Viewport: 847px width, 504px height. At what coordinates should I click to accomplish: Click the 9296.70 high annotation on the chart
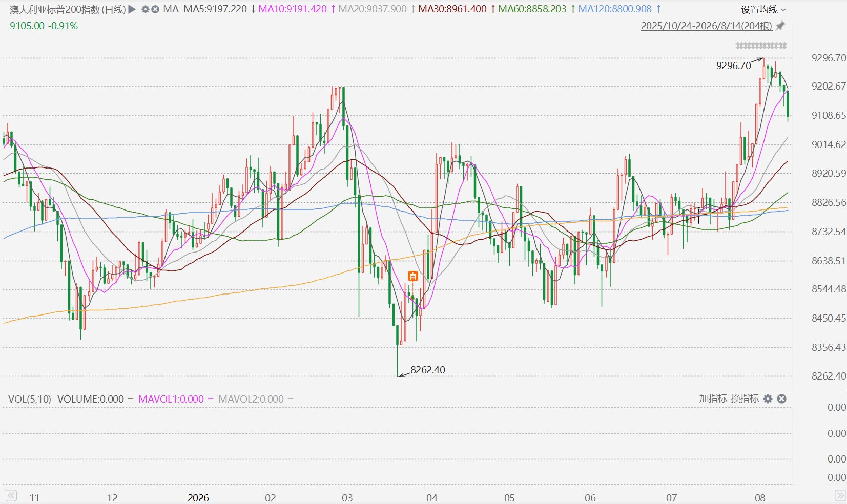734,66
